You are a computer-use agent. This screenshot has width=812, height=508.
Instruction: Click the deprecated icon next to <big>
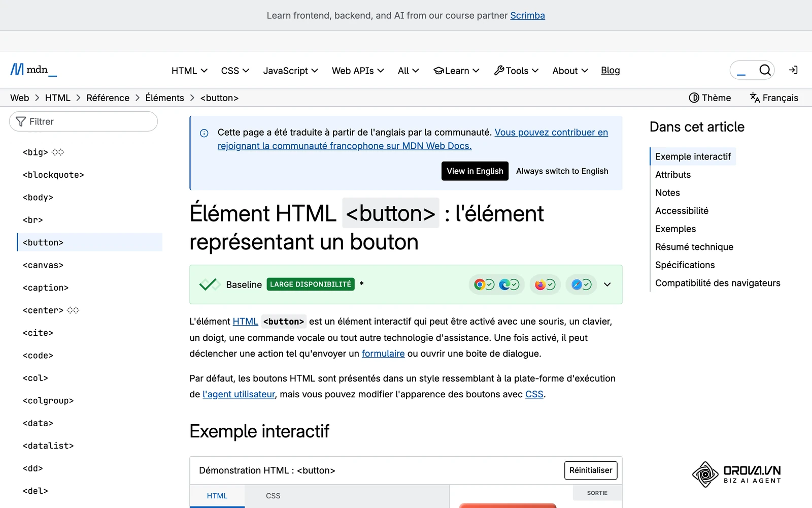point(58,152)
